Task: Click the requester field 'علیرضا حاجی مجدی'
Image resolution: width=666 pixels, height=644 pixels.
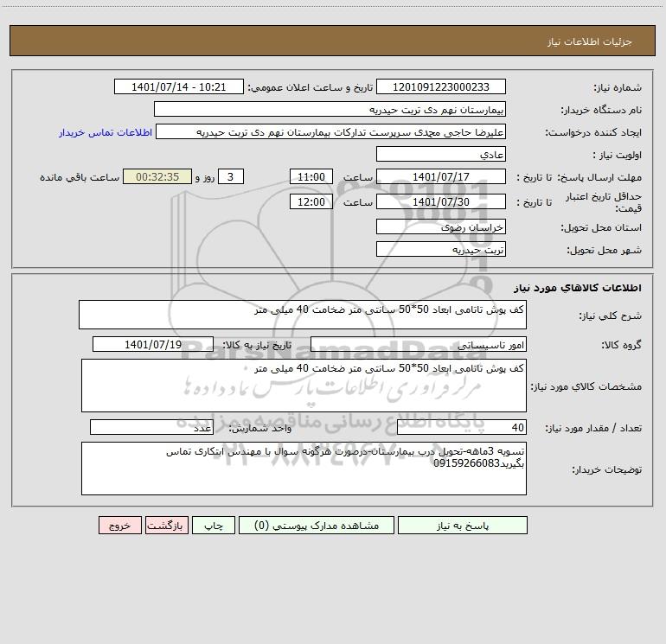Action: [x=331, y=131]
